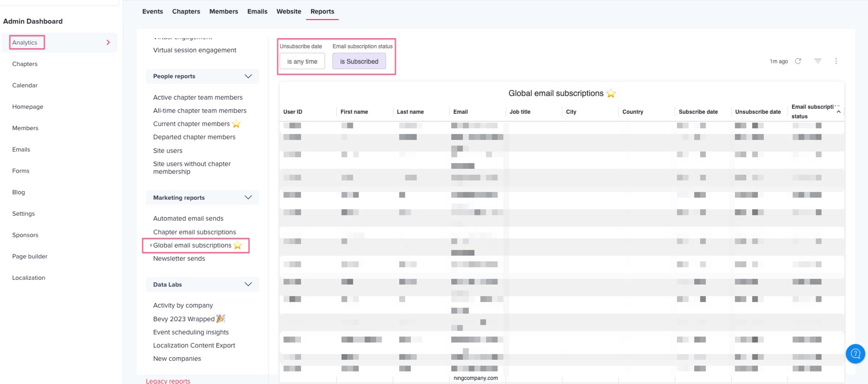This screenshot has height=384, width=868.
Task: Collapse the Marketing reports section
Action: 248,197
